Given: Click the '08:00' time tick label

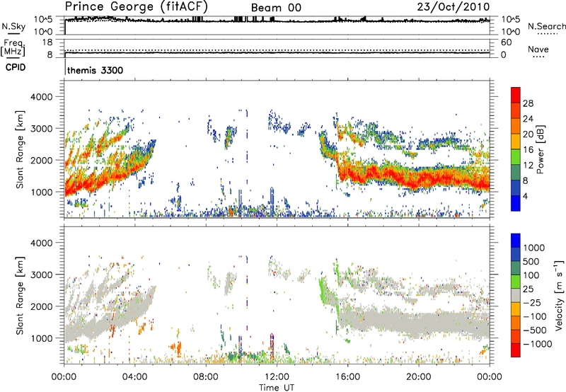Looking at the screenshot, I should [x=206, y=377].
